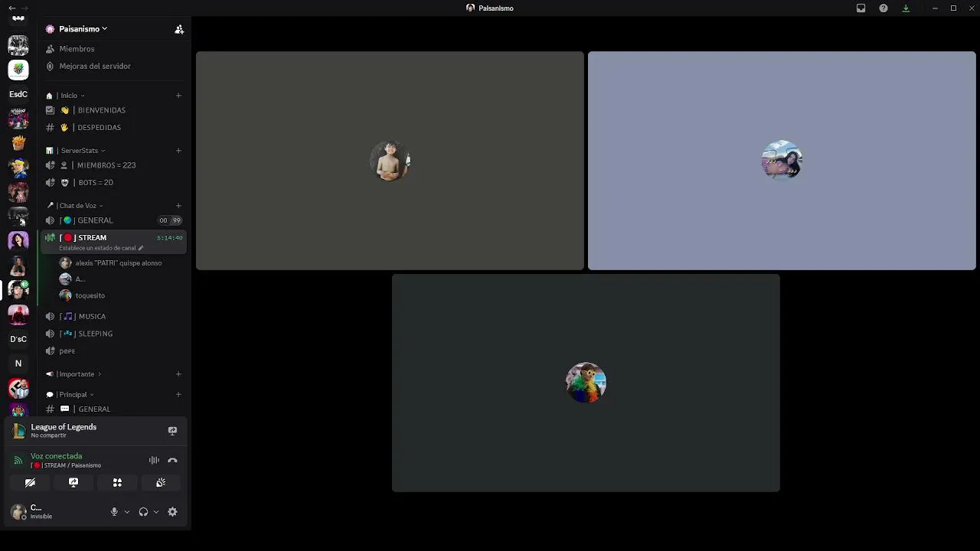Image resolution: width=980 pixels, height=551 pixels.
Task: Select the STREAM voice channel row
Action: click(113, 242)
